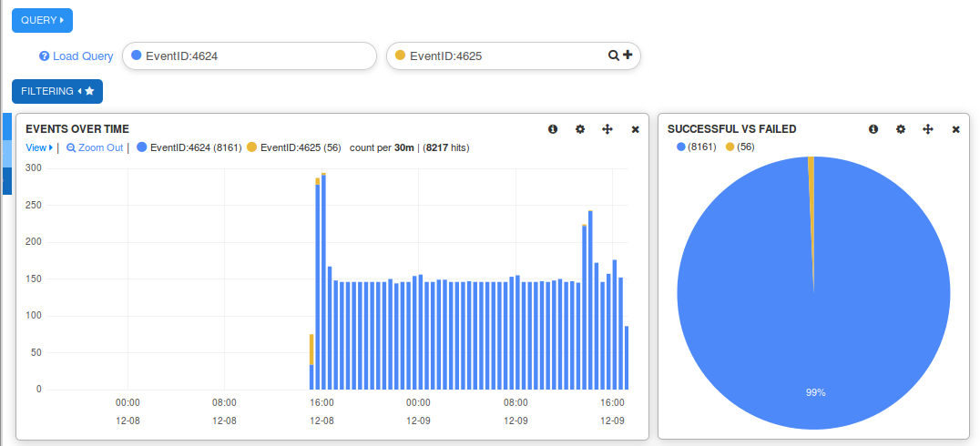This screenshot has width=980, height=446.
Task: Zoom Out the events histogram
Action: pyautogui.click(x=95, y=147)
